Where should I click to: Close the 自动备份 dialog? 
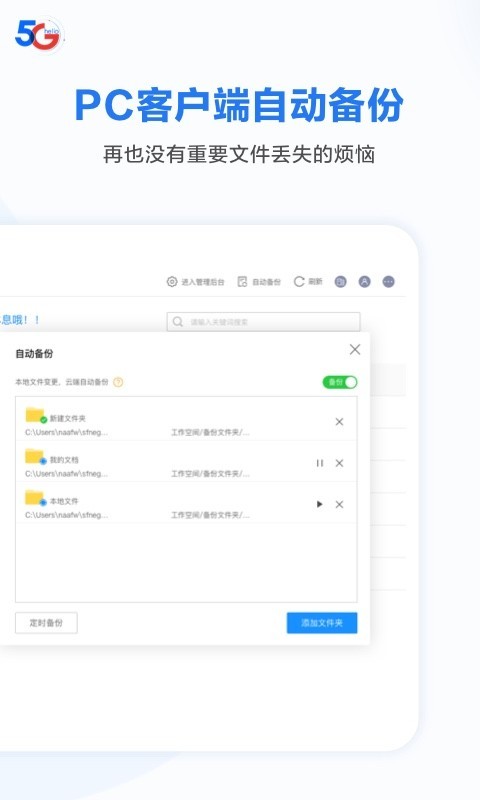355,349
